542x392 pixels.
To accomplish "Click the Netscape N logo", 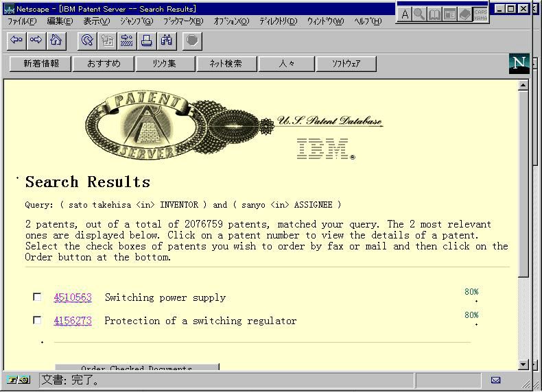I will click(x=519, y=64).
